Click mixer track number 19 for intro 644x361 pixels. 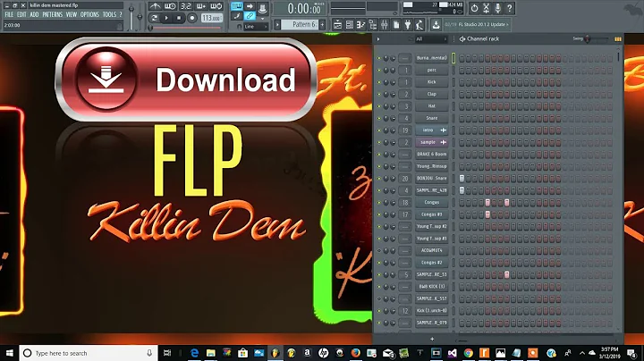pos(405,130)
